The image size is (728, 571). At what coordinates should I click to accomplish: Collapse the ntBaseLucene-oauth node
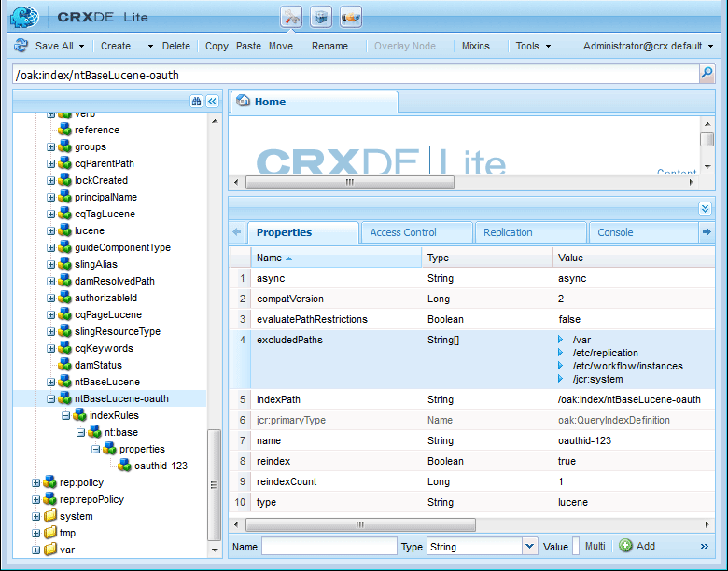click(51, 398)
